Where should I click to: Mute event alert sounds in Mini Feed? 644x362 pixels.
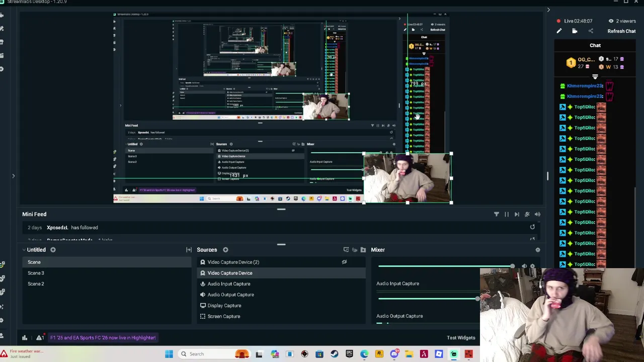coord(527,214)
